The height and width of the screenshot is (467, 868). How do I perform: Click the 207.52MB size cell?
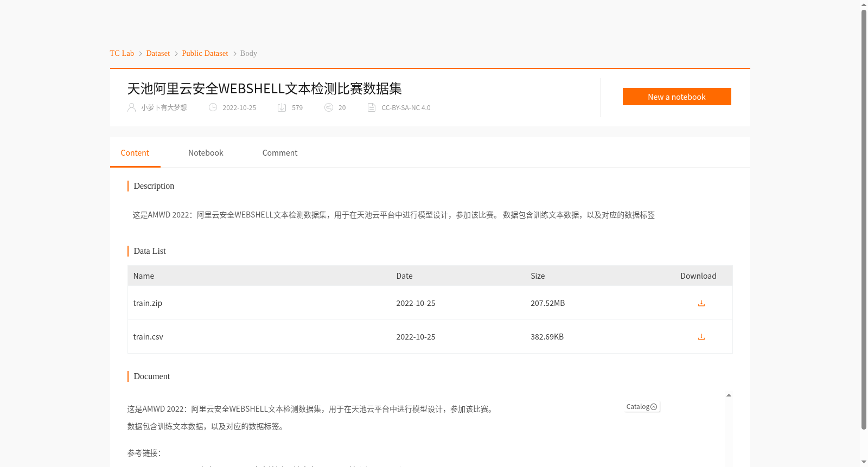pyautogui.click(x=547, y=303)
